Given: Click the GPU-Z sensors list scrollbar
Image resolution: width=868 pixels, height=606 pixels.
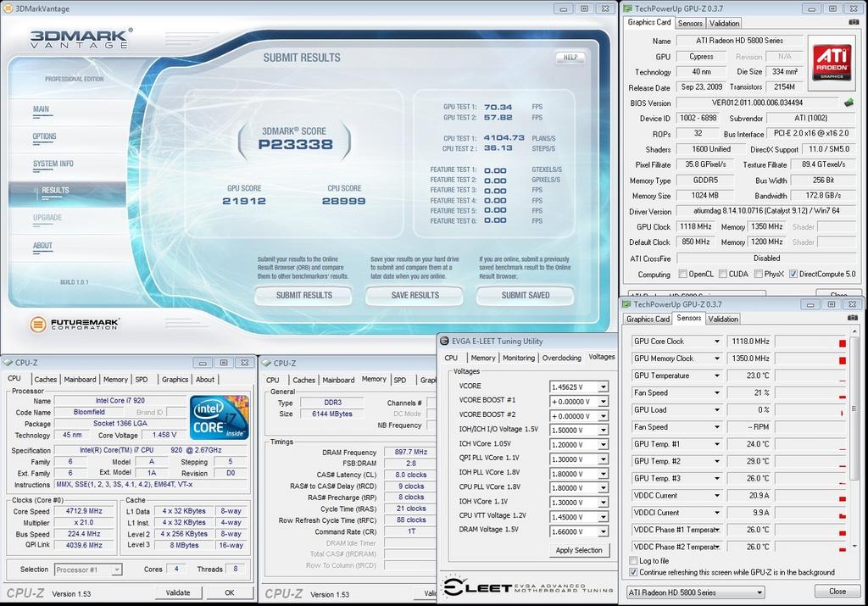Looking at the screenshot, I should coord(854,407).
